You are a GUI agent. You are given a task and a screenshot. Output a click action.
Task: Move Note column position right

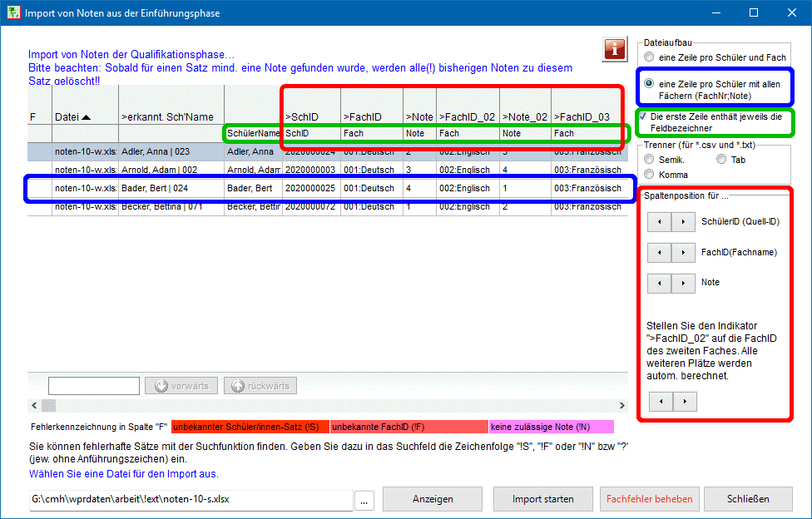pos(683,283)
